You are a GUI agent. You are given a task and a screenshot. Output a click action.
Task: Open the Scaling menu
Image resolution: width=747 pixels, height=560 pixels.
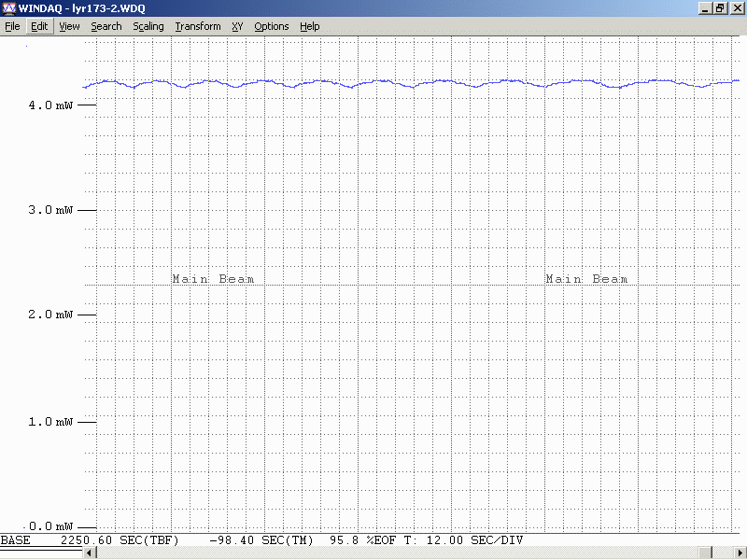(x=148, y=26)
